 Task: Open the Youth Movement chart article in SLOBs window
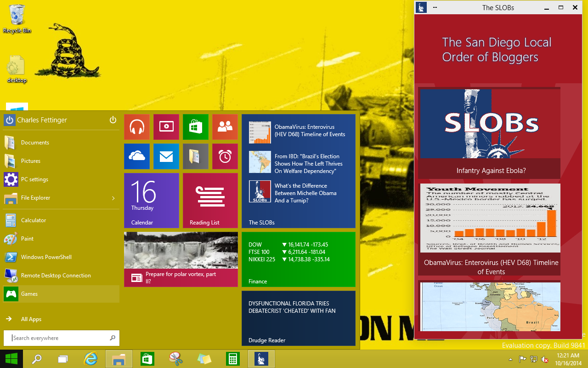tap(490, 230)
